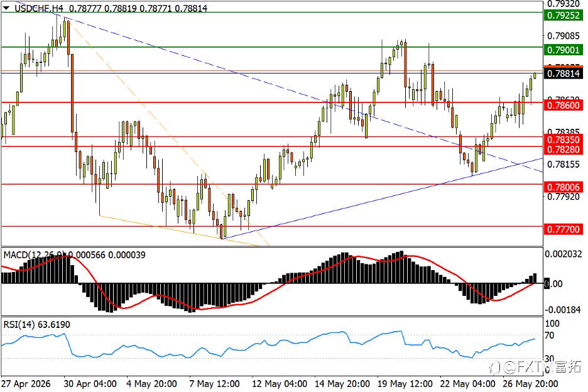Click the 19 May 12:00 time label
The height and width of the screenshot is (392, 588).
[405, 384]
